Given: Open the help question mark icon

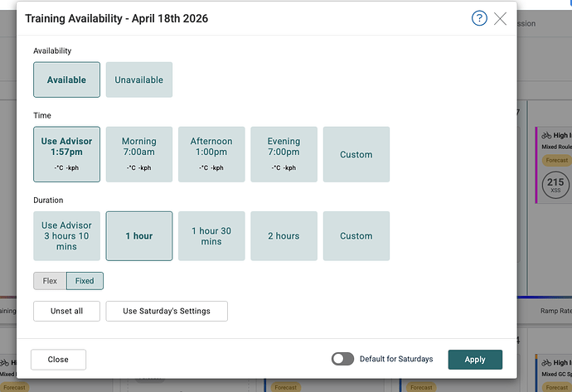Looking at the screenshot, I should pyautogui.click(x=479, y=18).
